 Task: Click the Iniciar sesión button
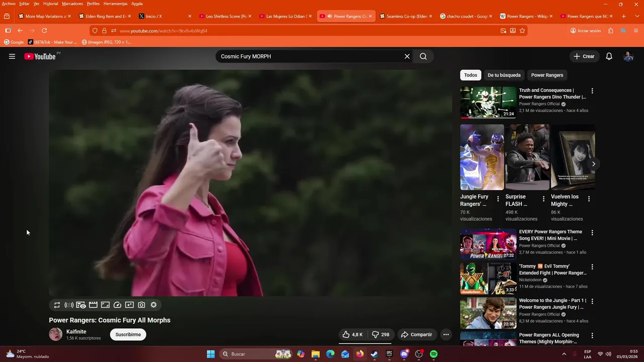pos(586,31)
